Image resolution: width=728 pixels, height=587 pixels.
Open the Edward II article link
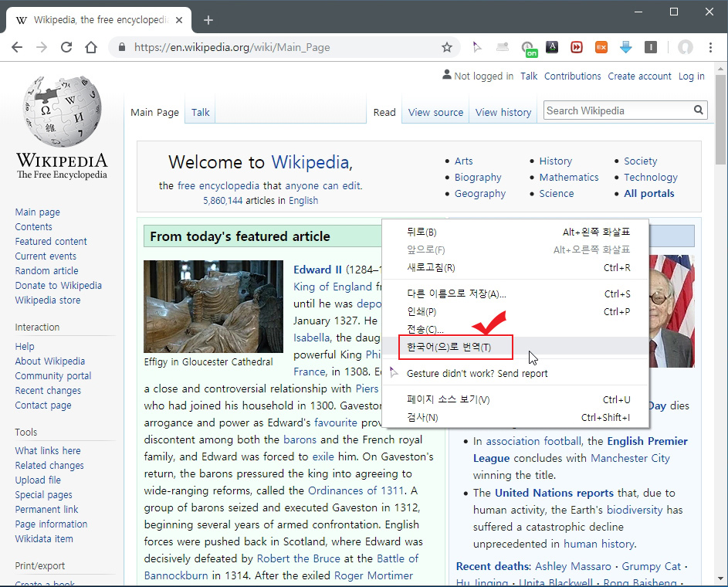[x=317, y=270]
